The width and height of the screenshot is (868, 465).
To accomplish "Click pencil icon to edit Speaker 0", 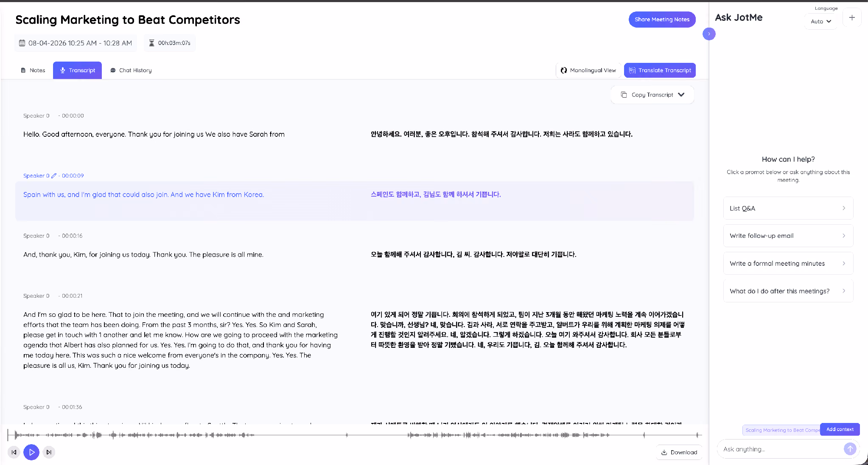I will [x=54, y=176].
